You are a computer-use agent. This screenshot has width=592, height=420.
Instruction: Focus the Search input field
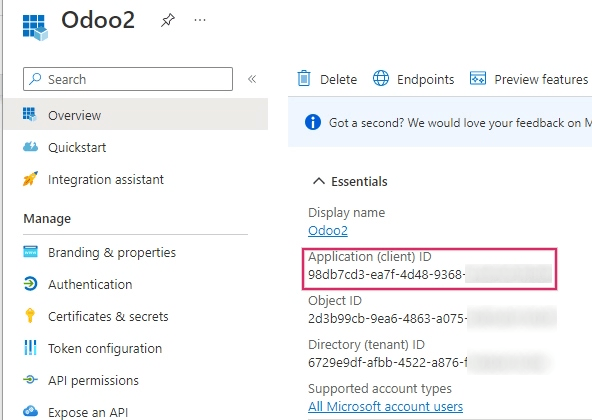128,79
